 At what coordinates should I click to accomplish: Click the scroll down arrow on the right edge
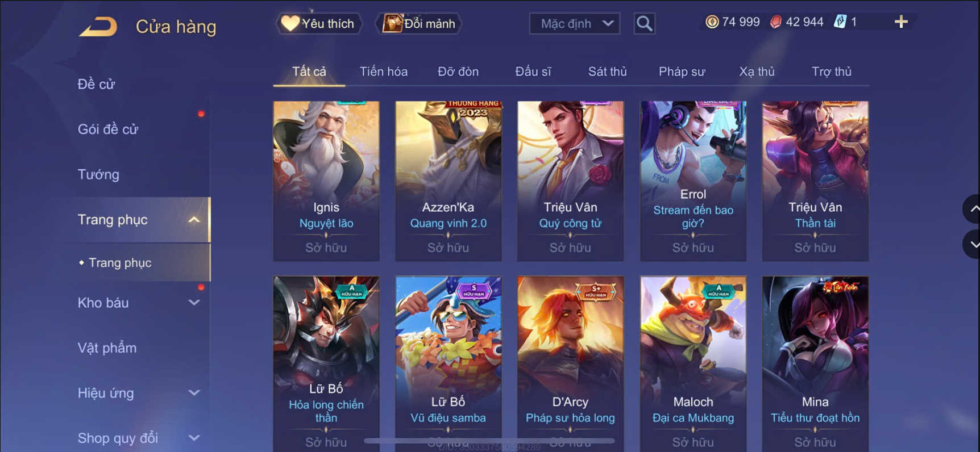[x=973, y=245]
